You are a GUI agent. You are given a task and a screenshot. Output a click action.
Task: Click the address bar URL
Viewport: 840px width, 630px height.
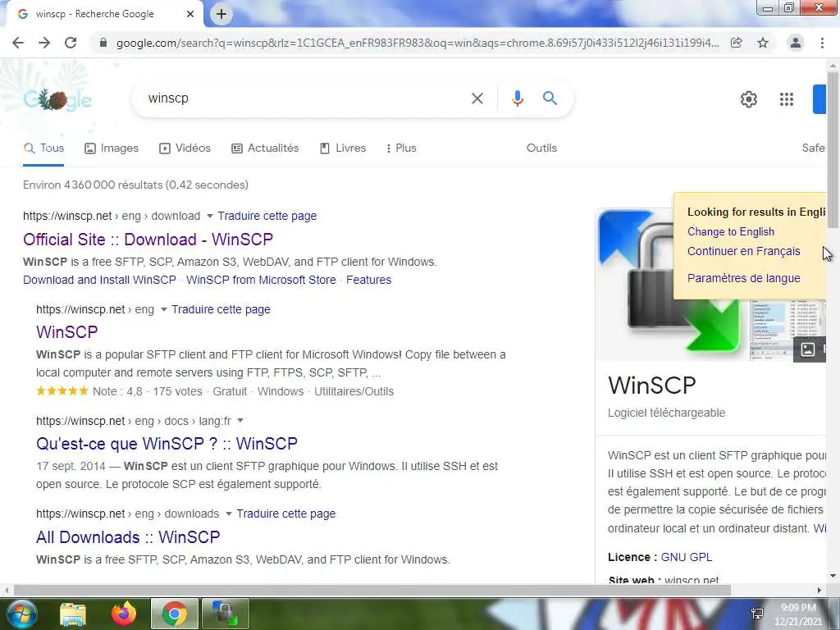418,43
